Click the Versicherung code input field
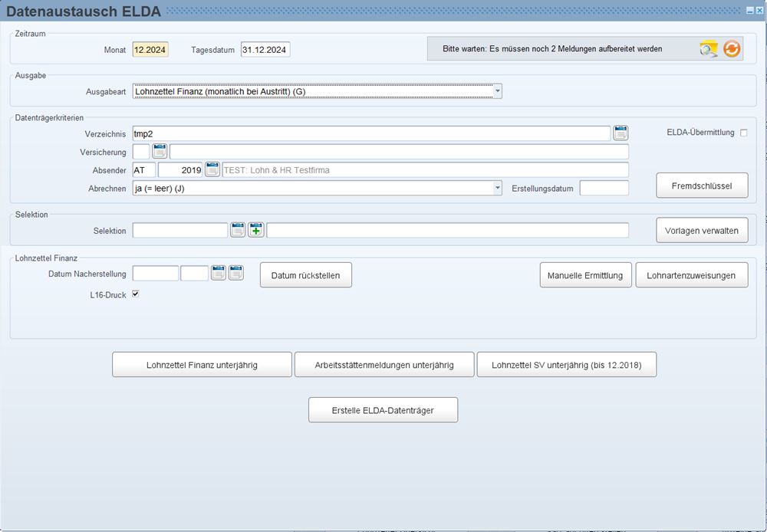 (x=141, y=152)
